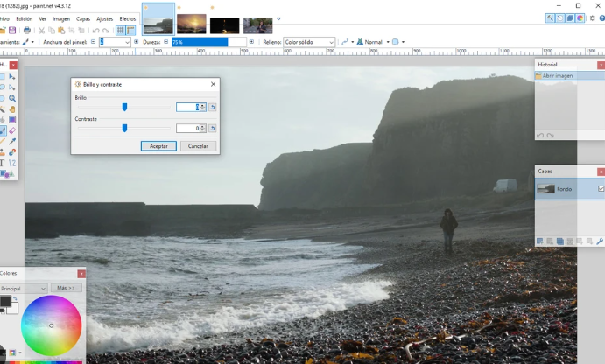This screenshot has height=364, width=605.
Task: Select the Text tool
Action: coord(3,163)
